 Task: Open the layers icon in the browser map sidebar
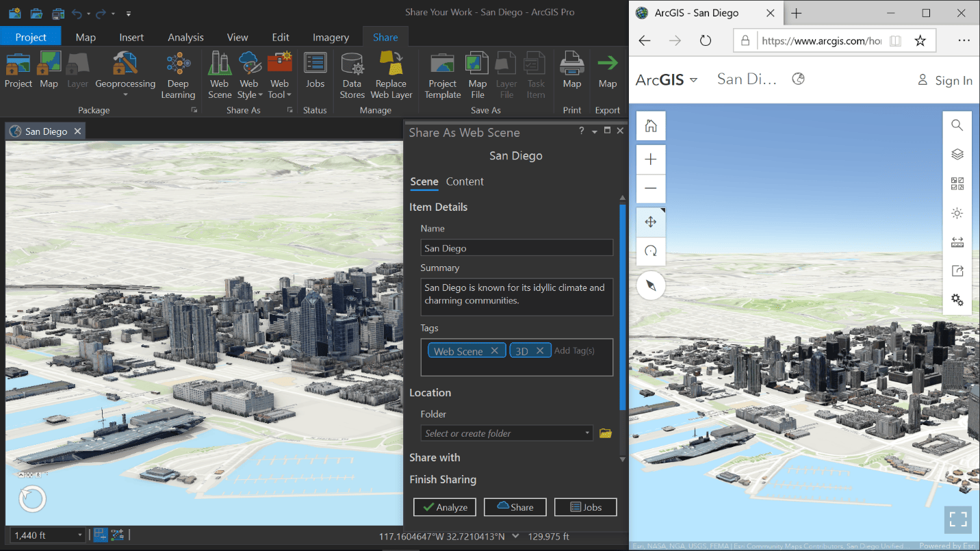tap(957, 154)
